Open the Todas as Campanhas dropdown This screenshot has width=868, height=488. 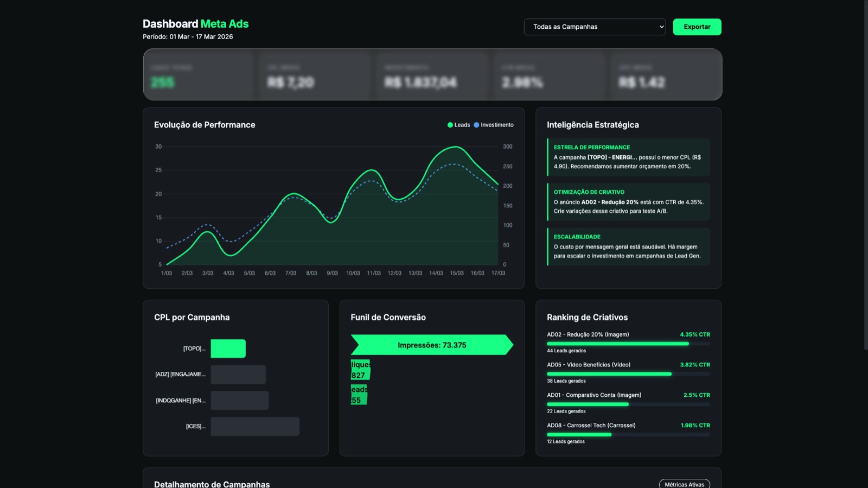coord(595,27)
